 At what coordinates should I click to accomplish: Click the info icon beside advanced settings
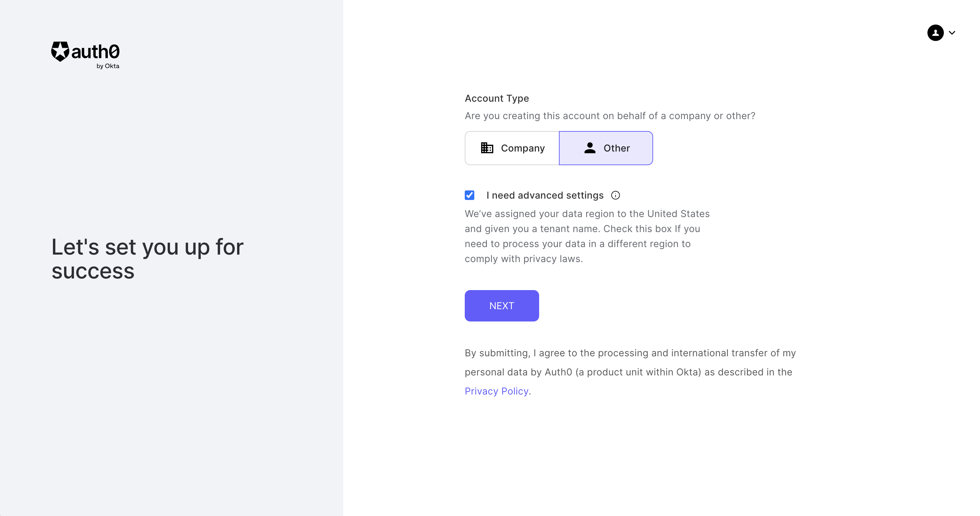pyautogui.click(x=615, y=195)
